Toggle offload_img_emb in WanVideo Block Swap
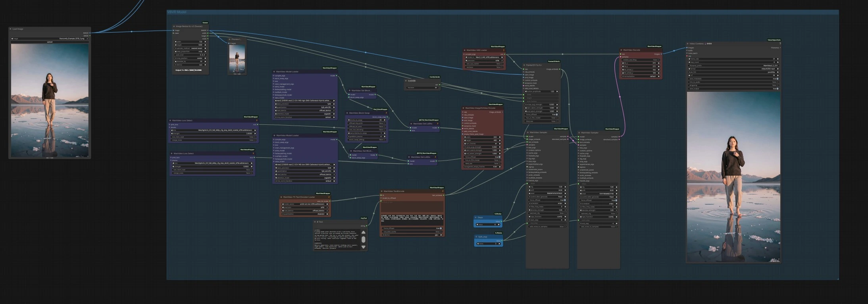The image size is (868, 304). pyautogui.click(x=366, y=123)
